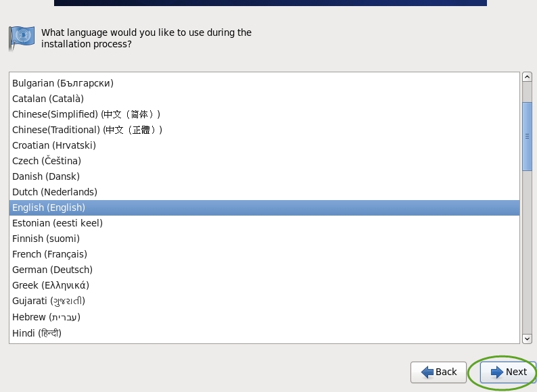Choose German (Deutsch) language

click(264, 270)
